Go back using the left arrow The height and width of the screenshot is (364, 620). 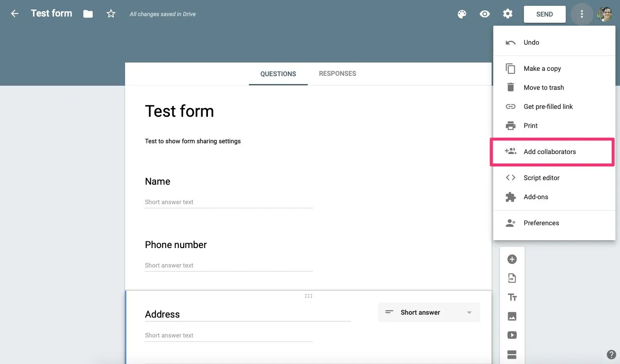pyautogui.click(x=14, y=14)
